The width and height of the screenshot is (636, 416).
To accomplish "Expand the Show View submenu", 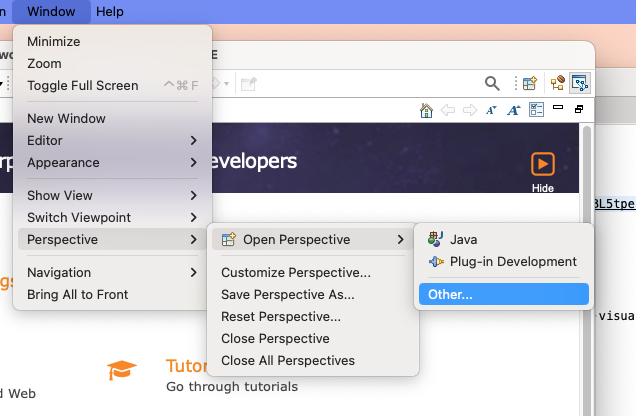I will coord(112,195).
